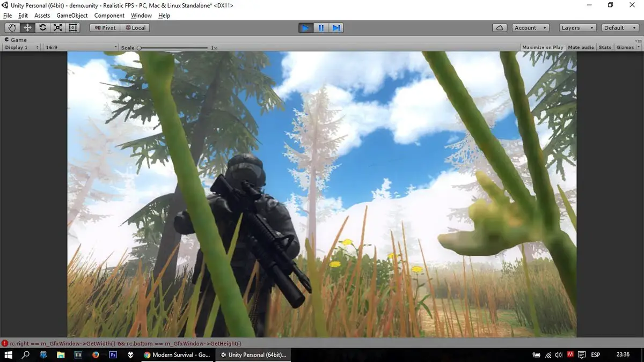This screenshot has height=362, width=644.
Task: Select the Scale tool
Action: pos(57,28)
